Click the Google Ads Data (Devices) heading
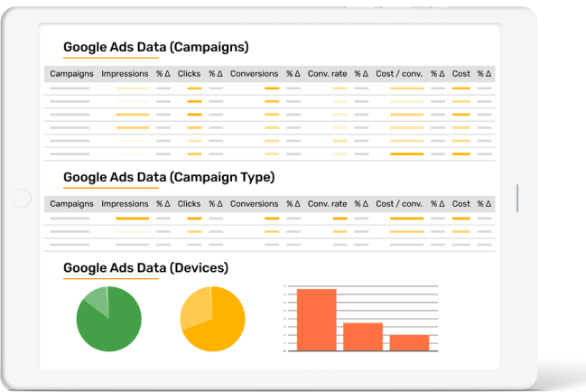This screenshot has height=392, width=586. coord(145,268)
